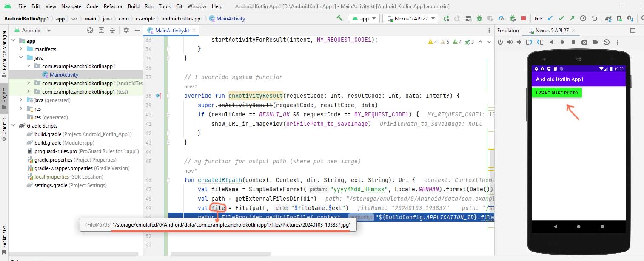Open the Nexus 5 API 27 device dropdown

pos(410,19)
